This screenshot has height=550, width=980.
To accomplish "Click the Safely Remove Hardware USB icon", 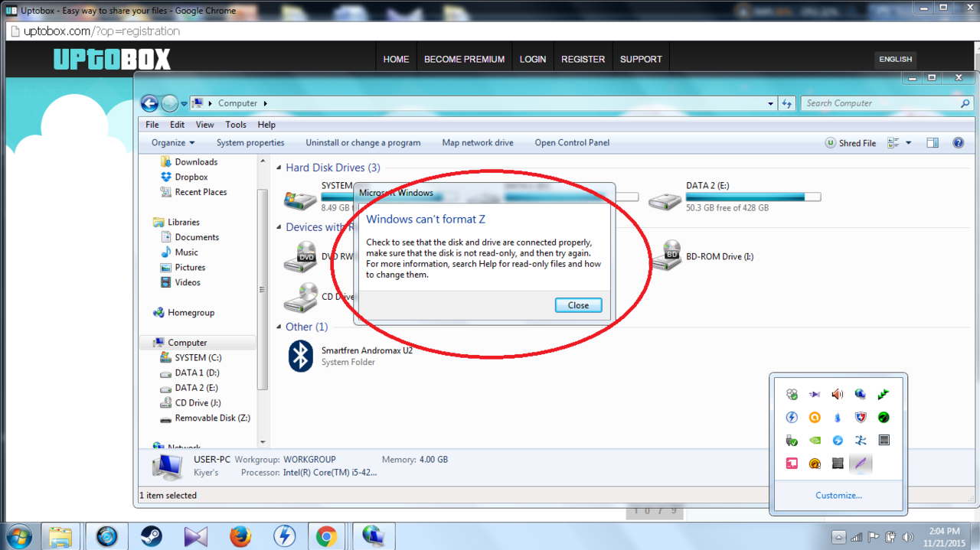I will point(792,441).
